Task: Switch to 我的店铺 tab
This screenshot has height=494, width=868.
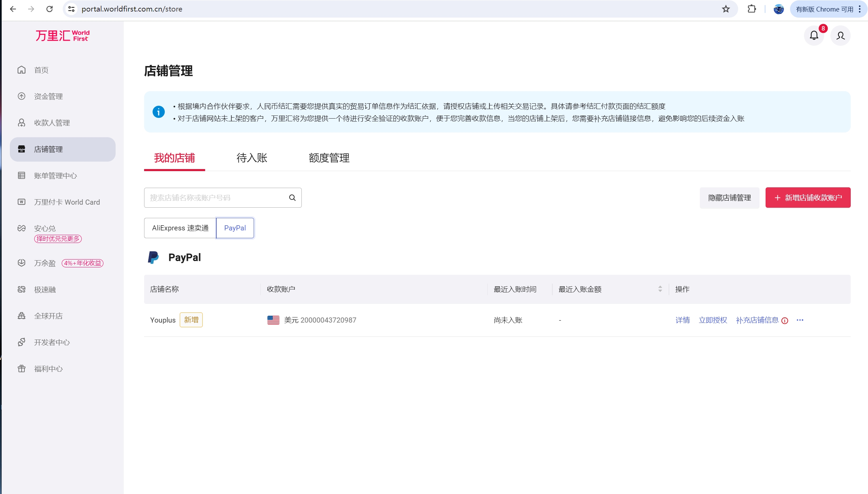Action: (x=175, y=158)
